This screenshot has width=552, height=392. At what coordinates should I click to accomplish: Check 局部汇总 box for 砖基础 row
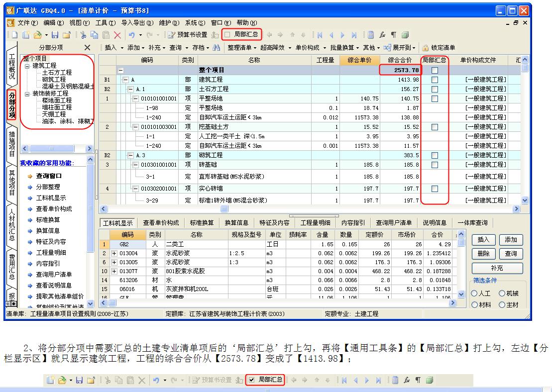(x=435, y=165)
